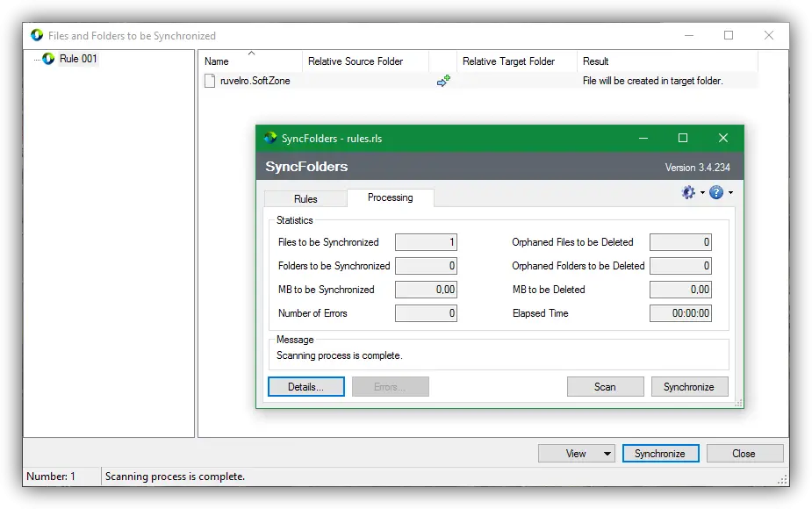Click the Version 3.4.234 label
The width and height of the screenshot is (812, 509).
point(698,168)
